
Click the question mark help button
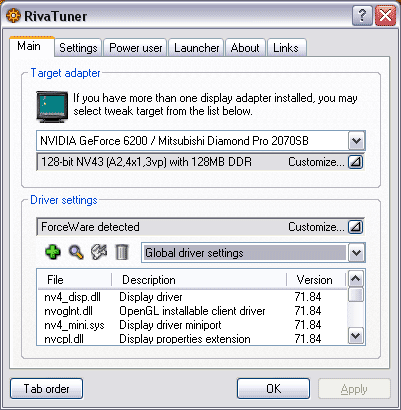(362, 16)
